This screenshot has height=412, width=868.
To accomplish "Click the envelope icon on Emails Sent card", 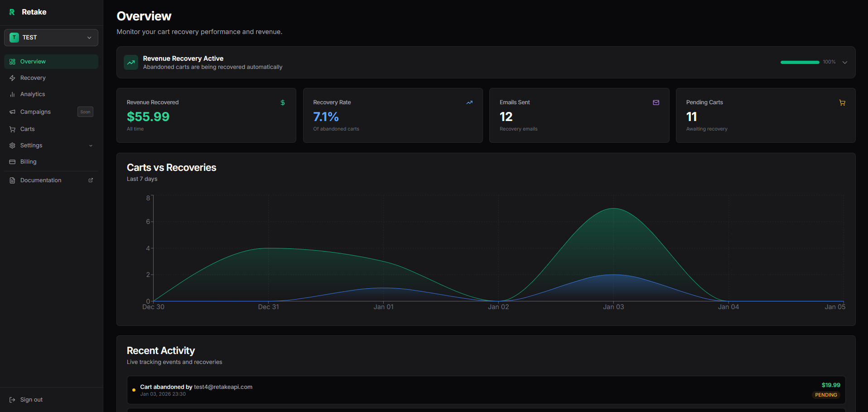I will pyautogui.click(x=656, y=102).
